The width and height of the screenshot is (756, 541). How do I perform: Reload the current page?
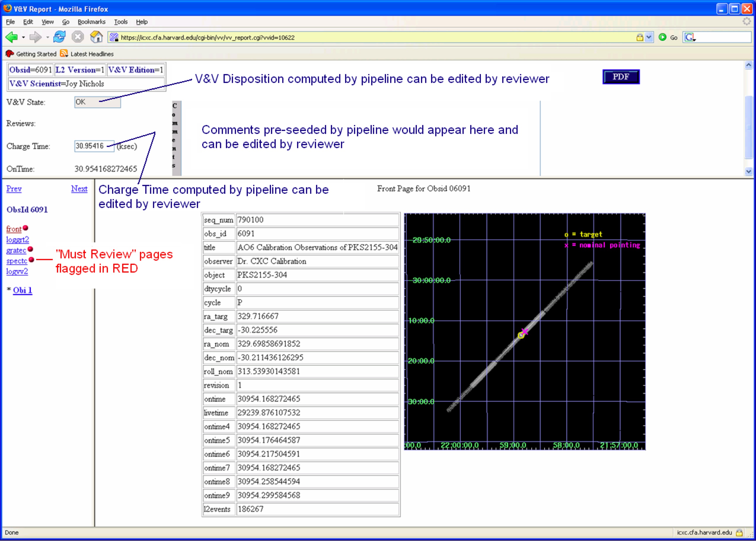(x=60, y=37)
